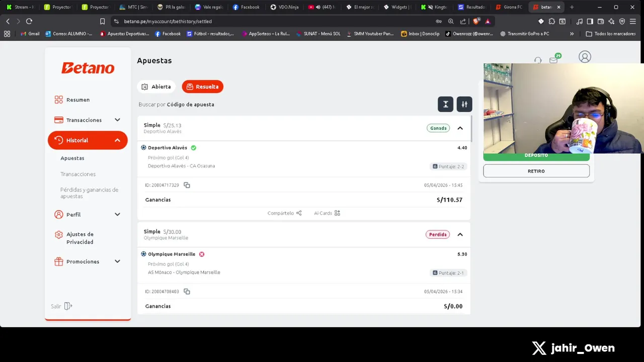644x362 pixels.
Task: Click the S/110.57 winnings amount
Action: [449, 200]
